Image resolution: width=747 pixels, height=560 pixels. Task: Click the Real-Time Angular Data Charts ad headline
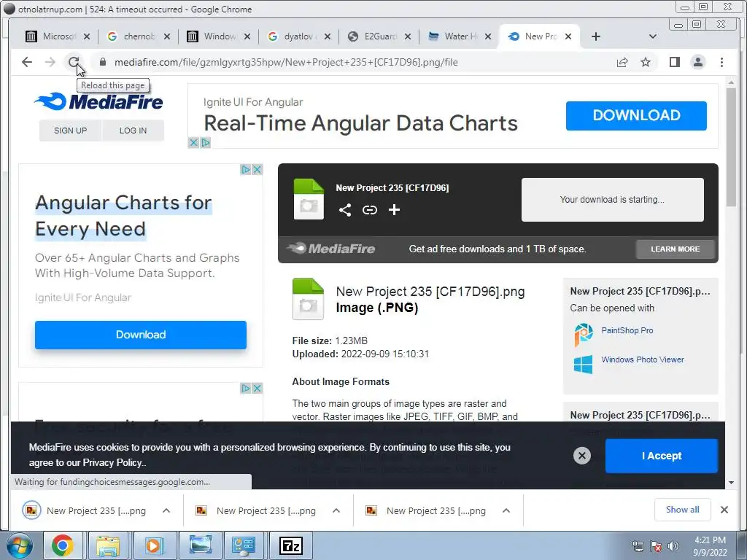pyautogui.click(x=360, y=122)
